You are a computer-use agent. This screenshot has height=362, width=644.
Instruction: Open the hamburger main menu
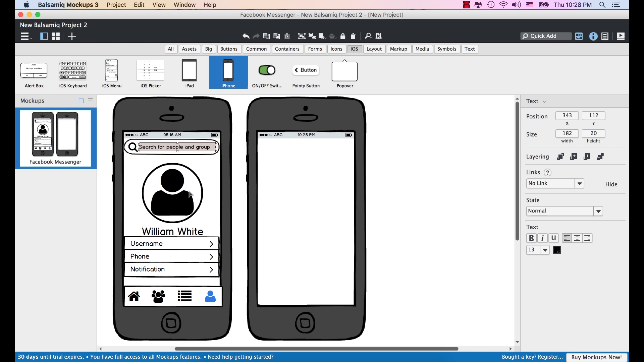(25, 37)
